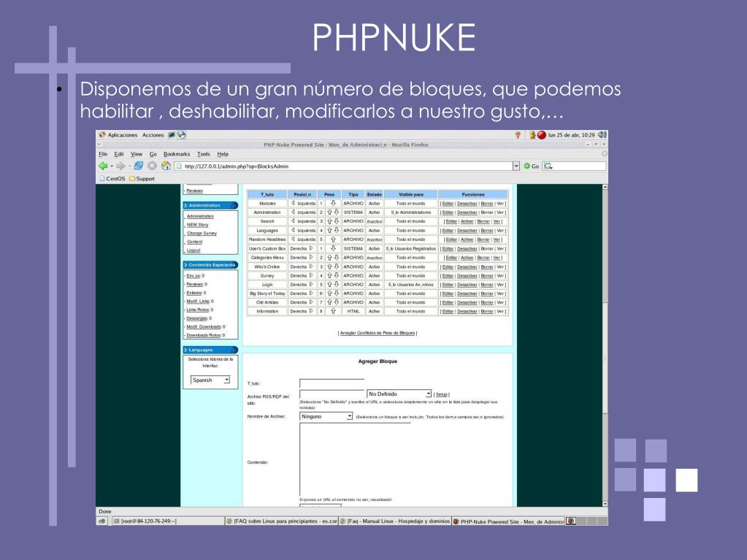Open the Ninguno file name dropdown
The height and width of the screenshot is (560, 747).
pyautogui.click(x=326, y=417)
